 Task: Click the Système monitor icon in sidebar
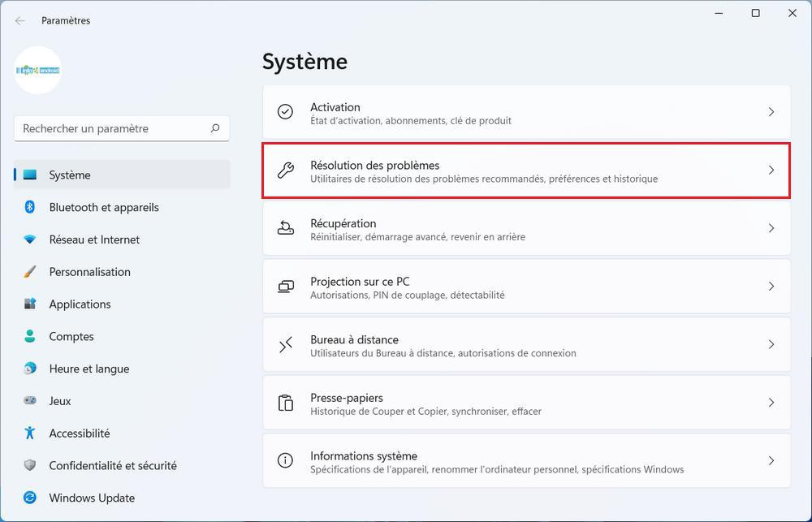click(x=30, y=175)
